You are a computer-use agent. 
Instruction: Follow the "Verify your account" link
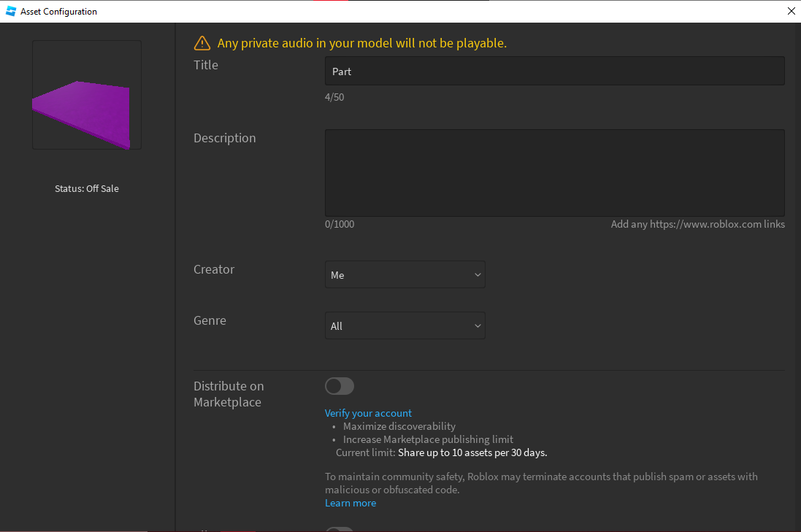point(368,413)
